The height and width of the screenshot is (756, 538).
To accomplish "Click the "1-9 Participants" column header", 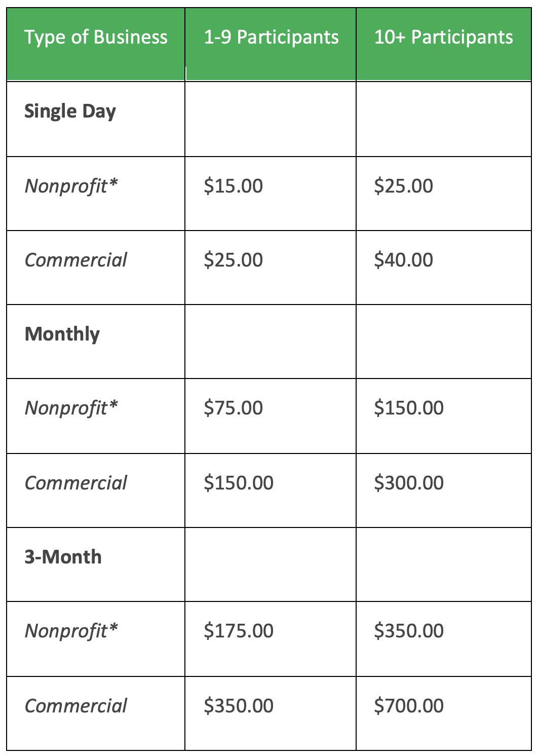I will pyautogui.click(x=271, y=37).
